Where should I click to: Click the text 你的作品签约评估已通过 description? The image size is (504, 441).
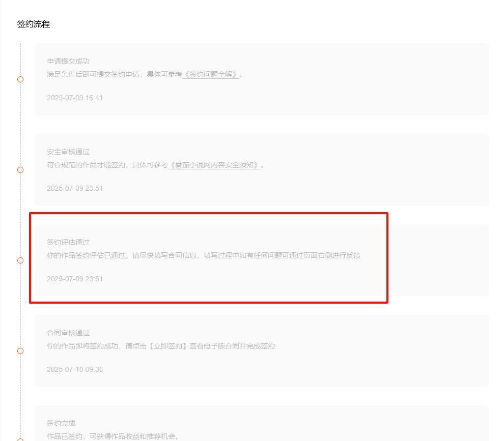click(204, 256)
